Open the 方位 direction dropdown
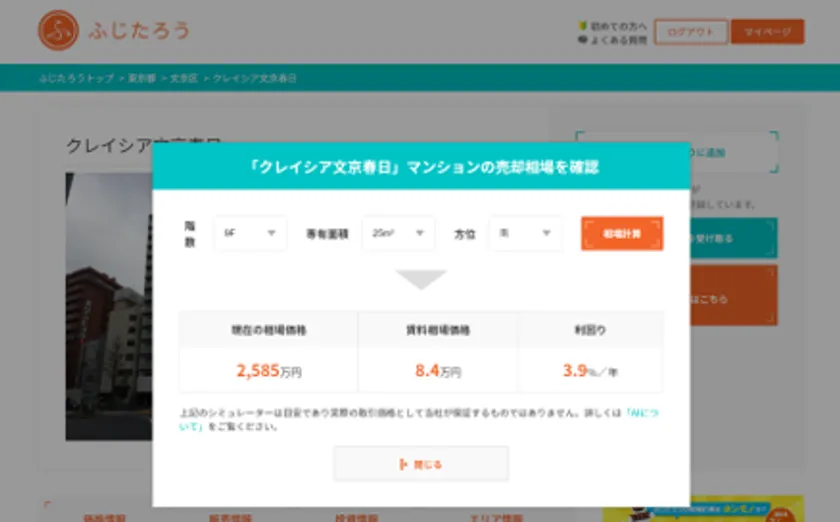The image size is (840, 522). 526,233
